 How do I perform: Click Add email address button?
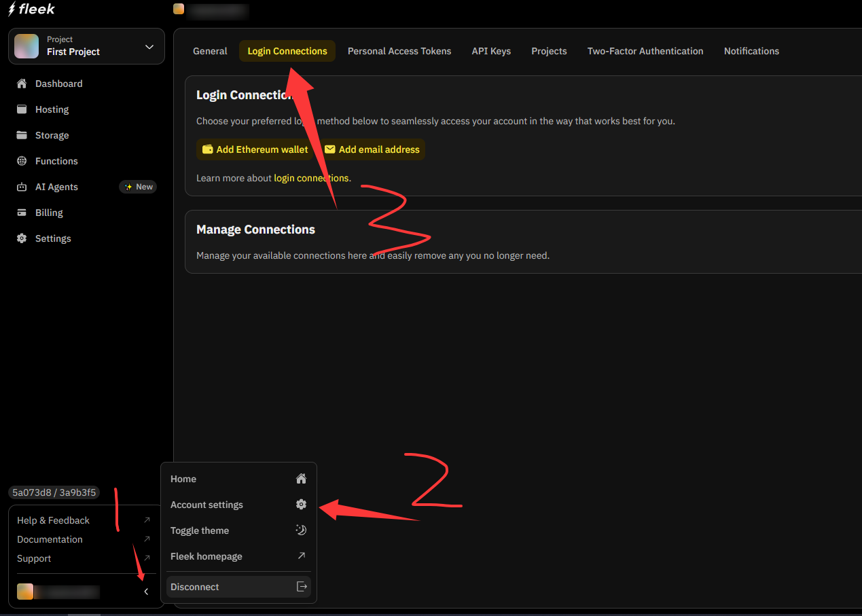coord(372,149)
